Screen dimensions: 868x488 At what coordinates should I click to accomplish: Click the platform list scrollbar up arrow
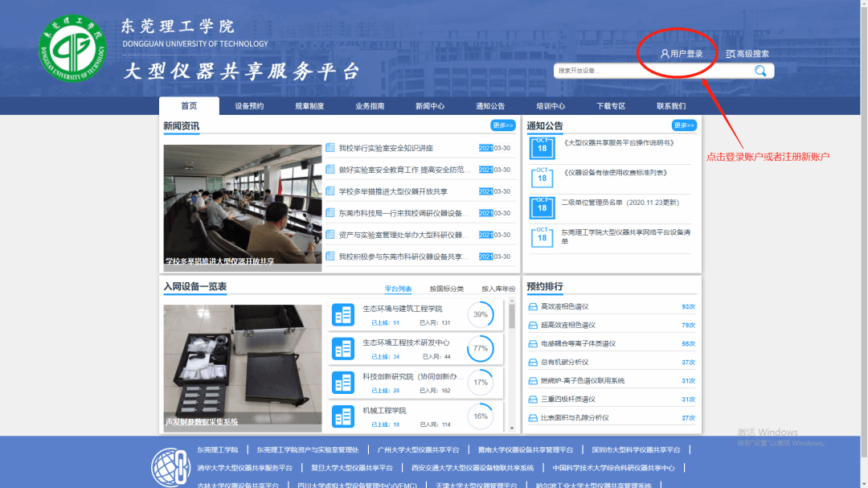512,301
